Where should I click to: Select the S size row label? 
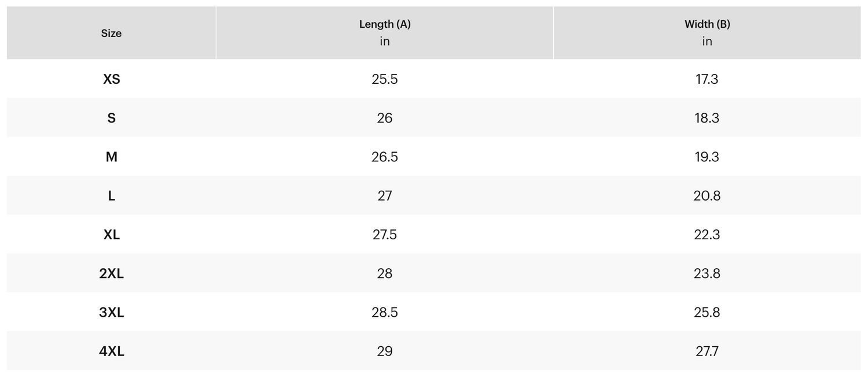pyautogui.click(x=112, y=118)
